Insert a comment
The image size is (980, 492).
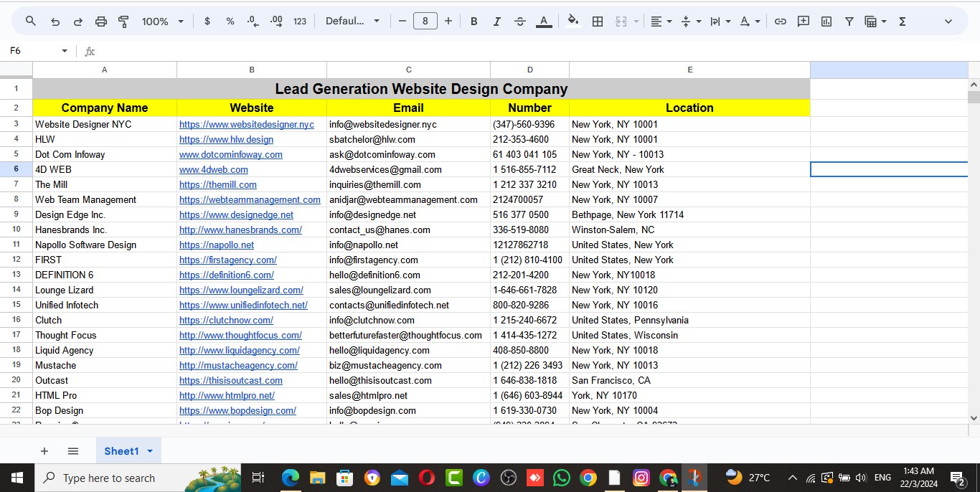[803, 21]
